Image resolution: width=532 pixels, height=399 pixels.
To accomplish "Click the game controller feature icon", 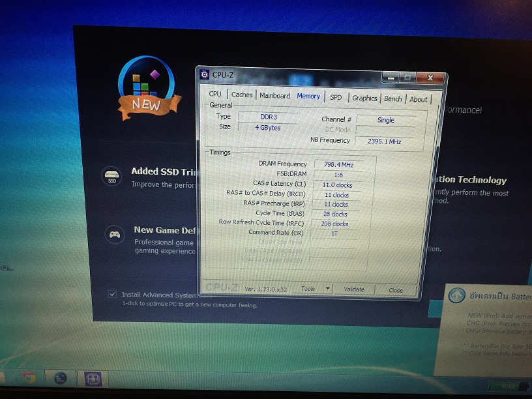I will [115, 235].
